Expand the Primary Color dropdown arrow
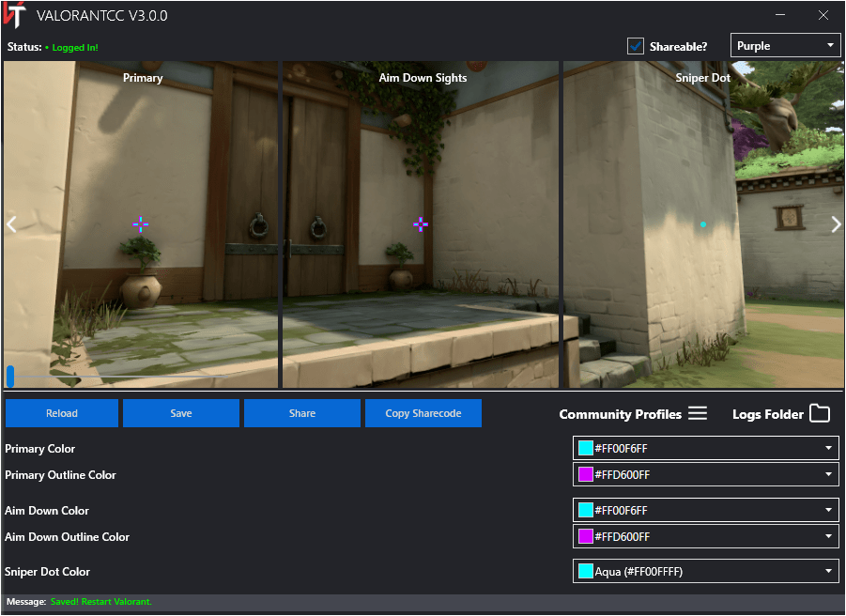Viewport: 846px width, 616px height. point(828,448)
